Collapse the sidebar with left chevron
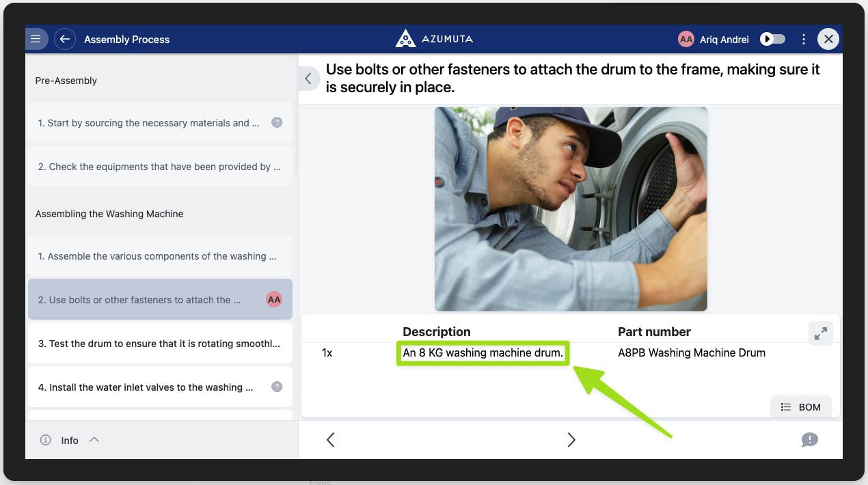Image resolution: width=868 pixels, height=485 pixels. coord(308,79)
